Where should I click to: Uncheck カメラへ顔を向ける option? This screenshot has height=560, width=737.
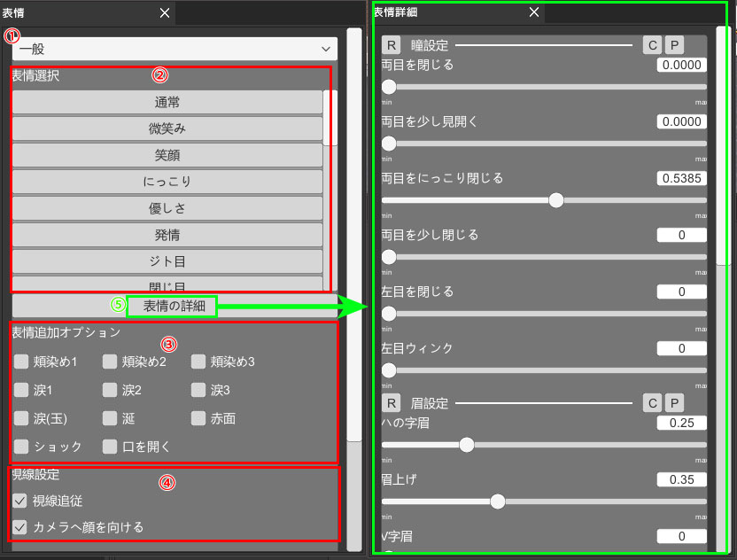tap(20, 527)
